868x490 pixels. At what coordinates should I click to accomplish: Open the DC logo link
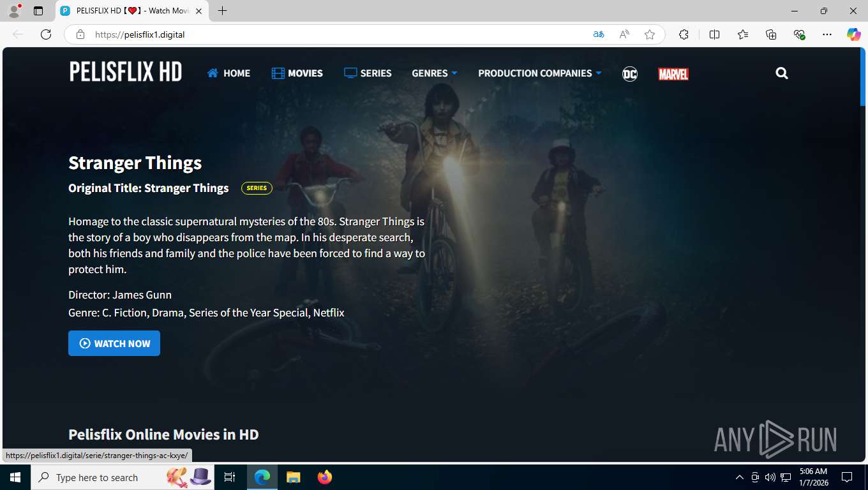630,74
